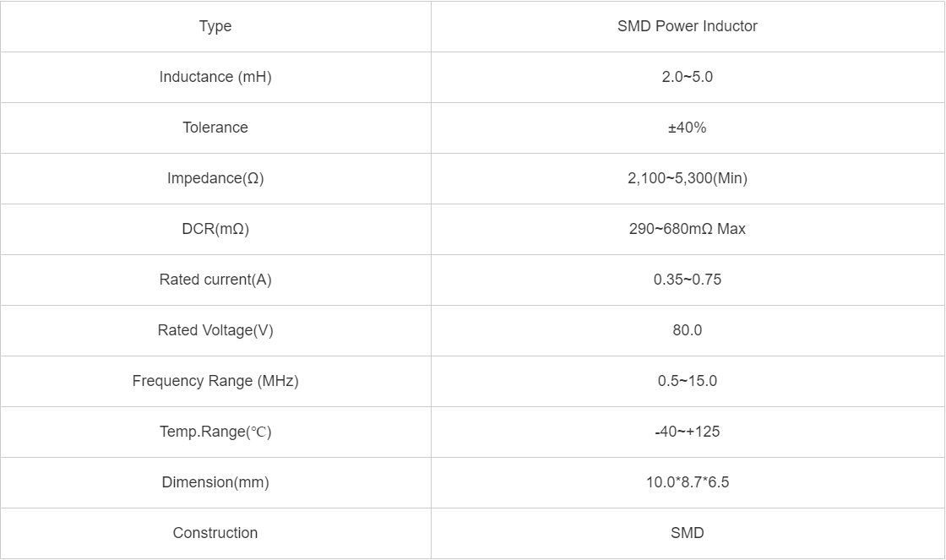Select the 290~680mΩ Max value
The height and width of the screenshot is (560, 946).
(688, 229)
